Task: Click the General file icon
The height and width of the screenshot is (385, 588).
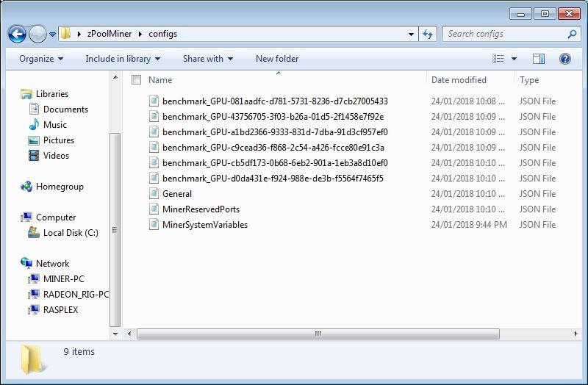Action: [154, 193]
